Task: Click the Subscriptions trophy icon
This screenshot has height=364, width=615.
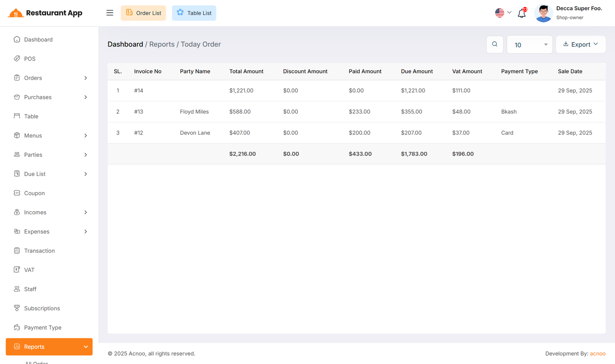Action: [17, 308]
